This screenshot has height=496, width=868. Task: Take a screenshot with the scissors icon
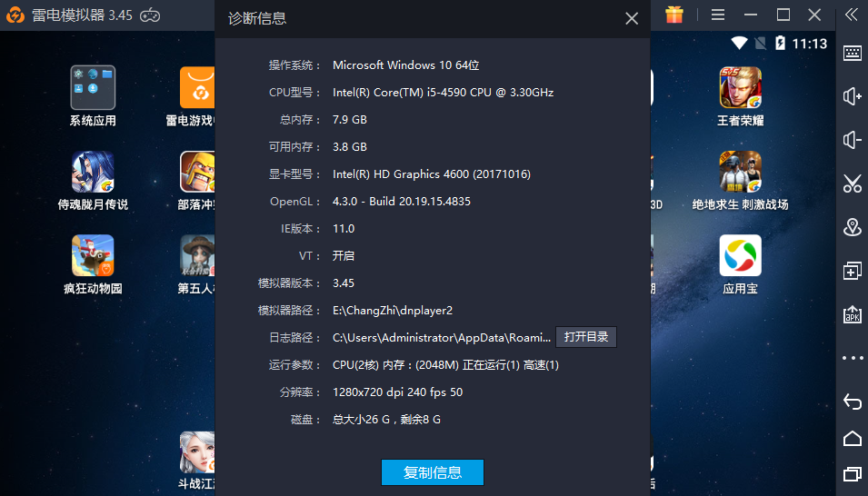[852, 184]
